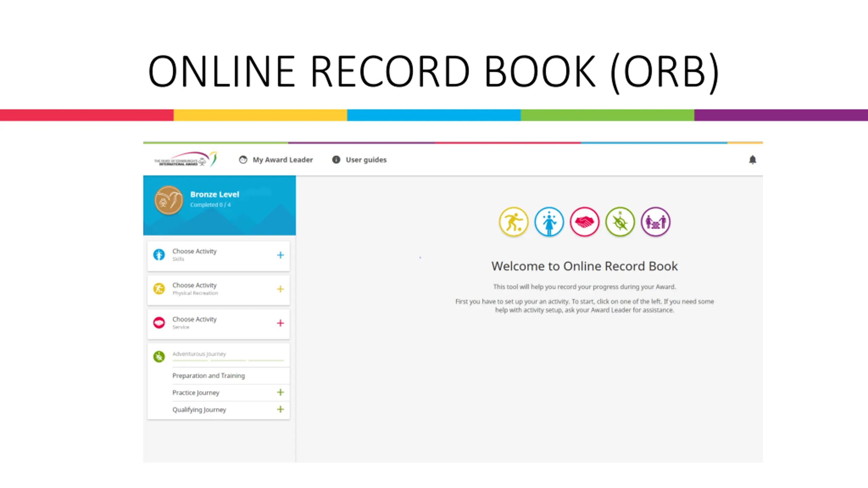The width and height of the screenshot is (868, 488).
Task: Open the Choose Activity Skills card
Action: pyautogui.click(x=219, y=256)
